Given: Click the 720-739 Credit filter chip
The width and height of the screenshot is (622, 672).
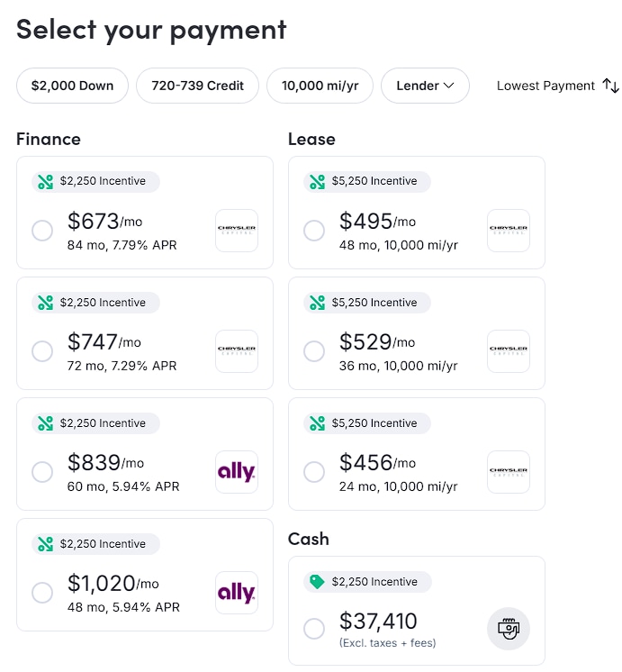Looking at the screenshot, I should click(x=197, y=86).
